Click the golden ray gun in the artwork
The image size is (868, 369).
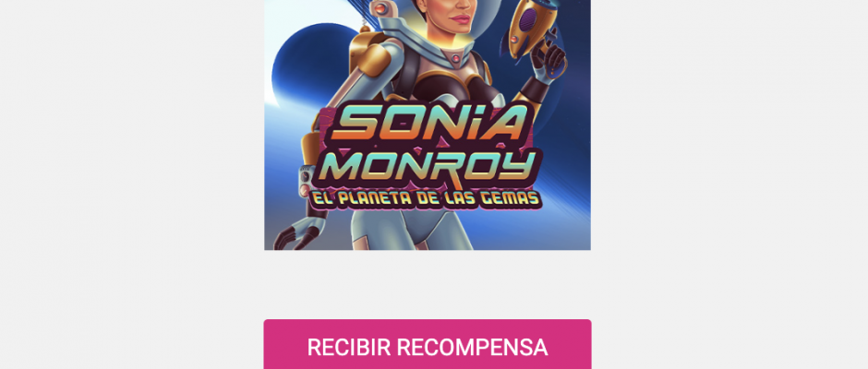(x=527, y=28)
